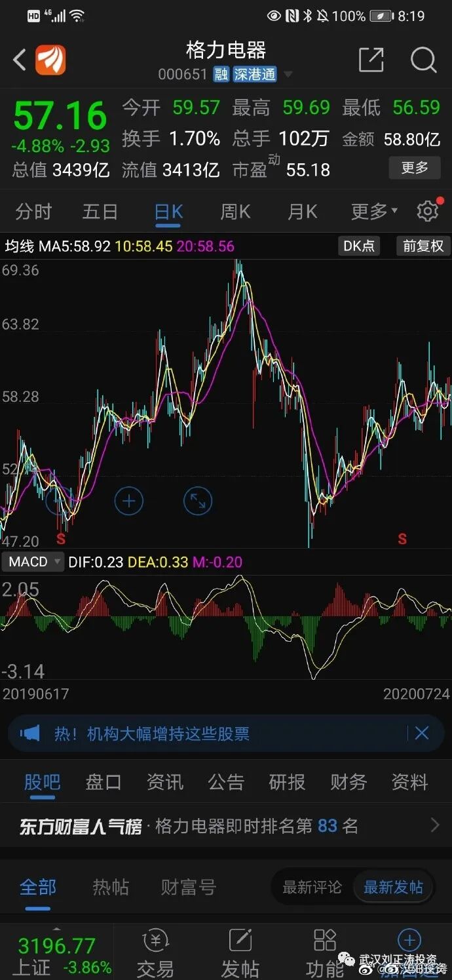The image size is (452, 980).
Task: Expand popularity ranking row chevron
Action: tap(435, 825)
